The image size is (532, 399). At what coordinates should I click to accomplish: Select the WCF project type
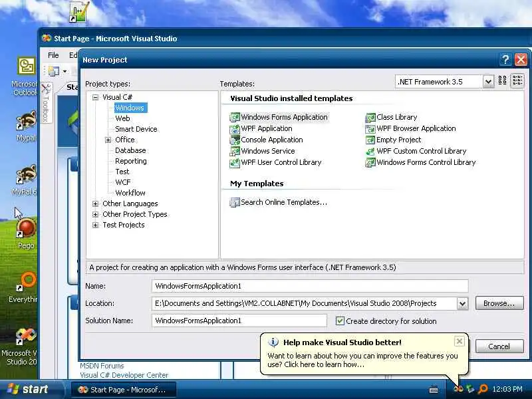click(x=123, y=182)
